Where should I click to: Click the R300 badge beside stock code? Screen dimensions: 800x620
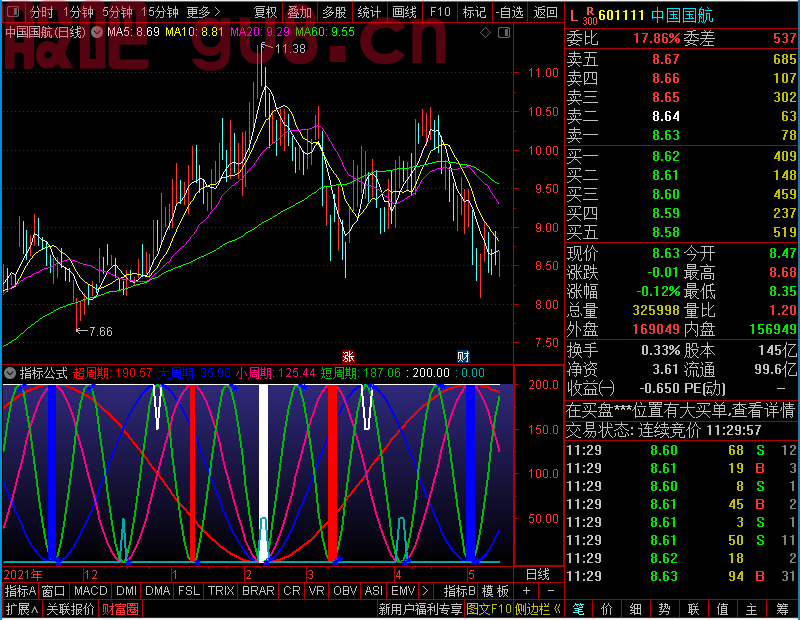tap(590, 16)
